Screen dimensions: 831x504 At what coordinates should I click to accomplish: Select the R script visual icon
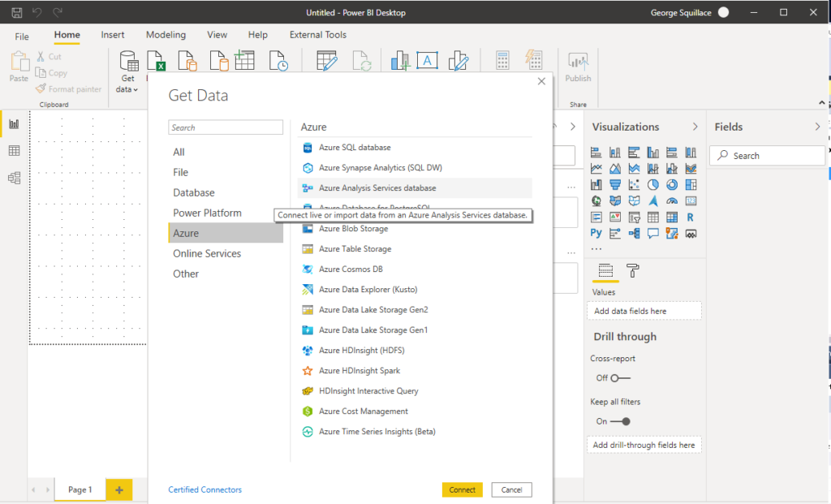[690, 217]
